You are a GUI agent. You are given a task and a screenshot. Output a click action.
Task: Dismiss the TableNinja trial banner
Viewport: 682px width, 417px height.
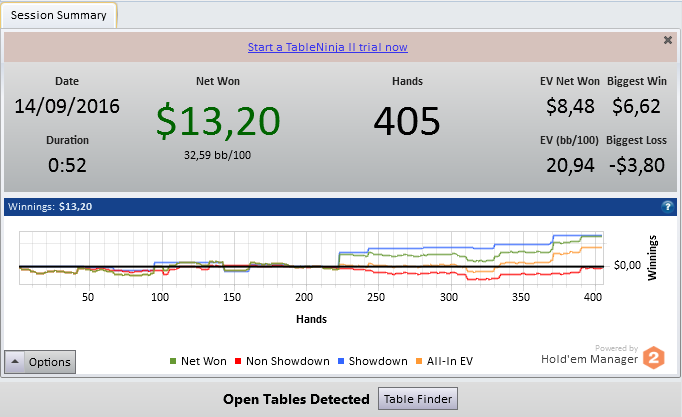[x=668, y=40]
